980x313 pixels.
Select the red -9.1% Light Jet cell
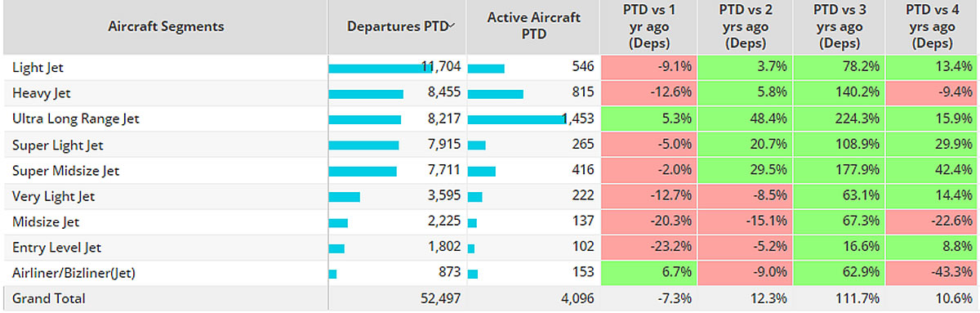648,67
